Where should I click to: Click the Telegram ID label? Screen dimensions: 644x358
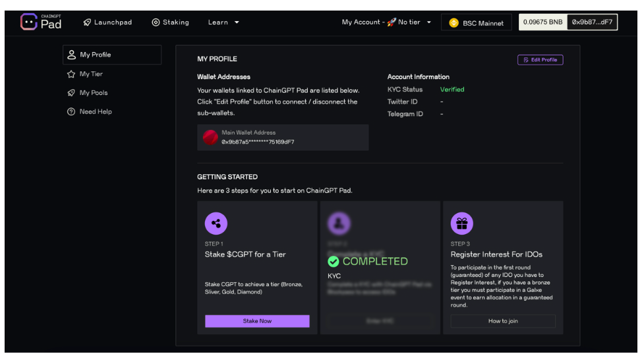tap(405, 114)
